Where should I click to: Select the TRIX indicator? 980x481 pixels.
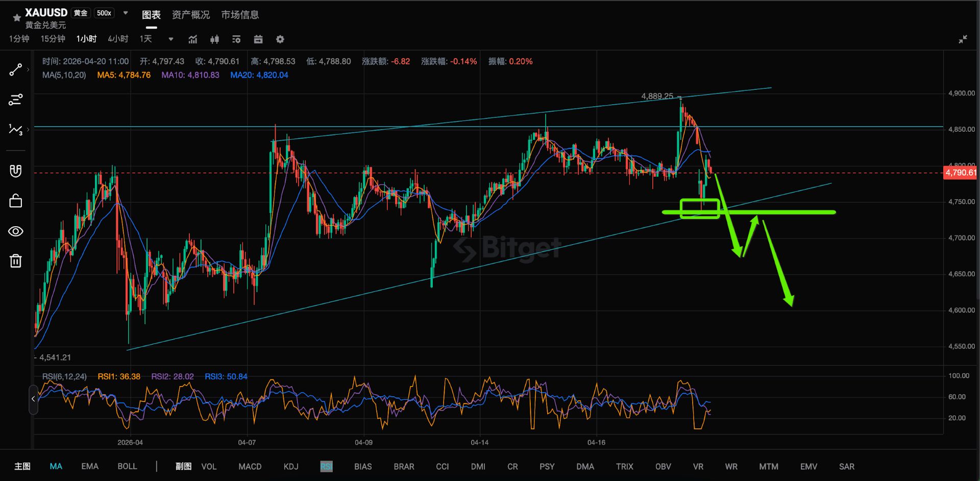625,466
